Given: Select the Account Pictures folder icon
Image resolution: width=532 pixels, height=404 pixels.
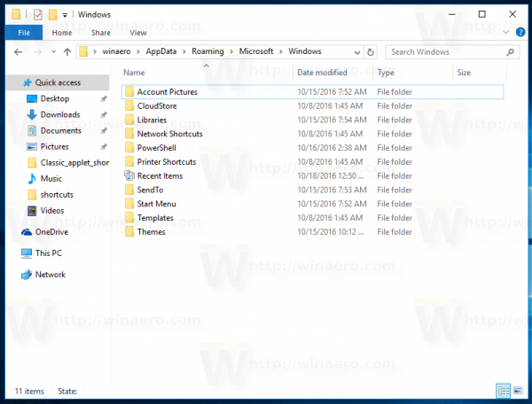Looking at the screenshot, I should pos(129,92).
